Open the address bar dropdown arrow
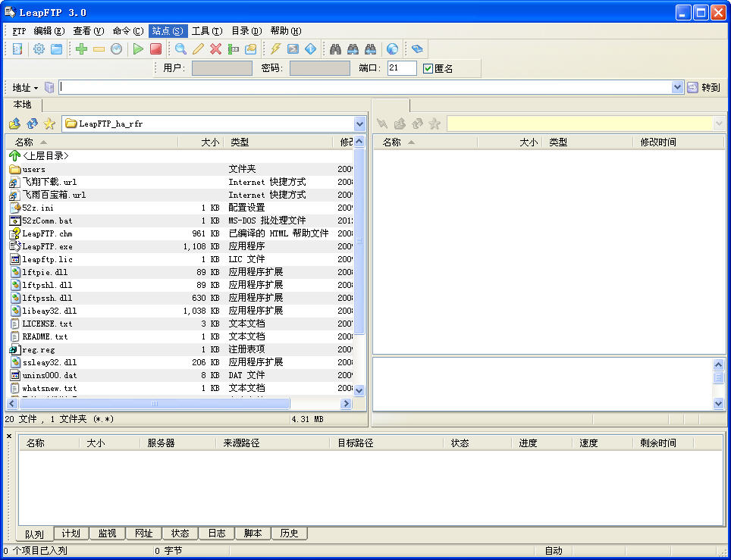This screenshot has width=731, height=560. [x=677, y=86]
